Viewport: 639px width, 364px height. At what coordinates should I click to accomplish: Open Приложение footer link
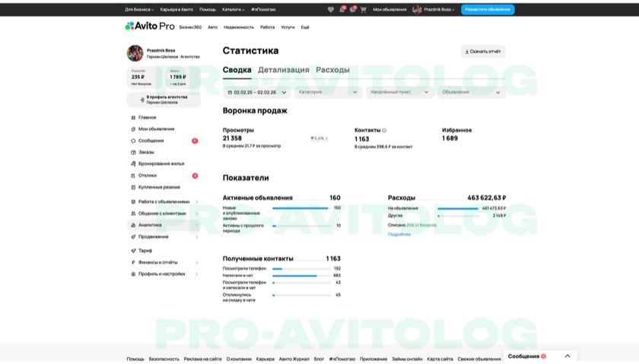(x=374, y=359)
